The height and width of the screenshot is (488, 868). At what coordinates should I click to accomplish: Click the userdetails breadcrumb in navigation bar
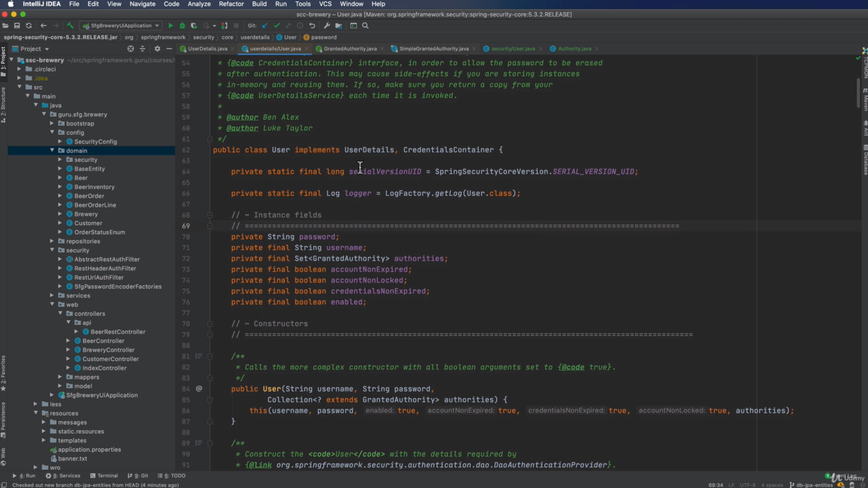pos(255,37)
